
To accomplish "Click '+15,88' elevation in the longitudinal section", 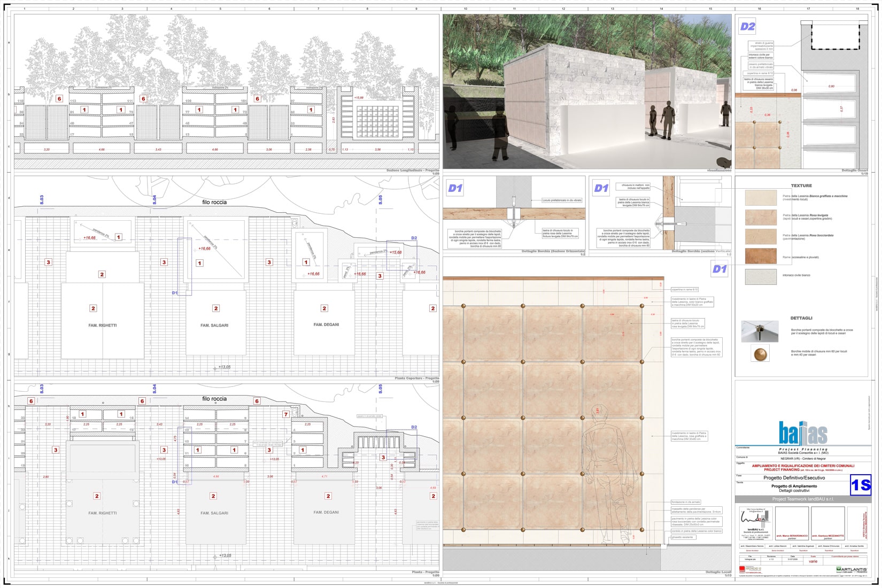I will 358,98.
